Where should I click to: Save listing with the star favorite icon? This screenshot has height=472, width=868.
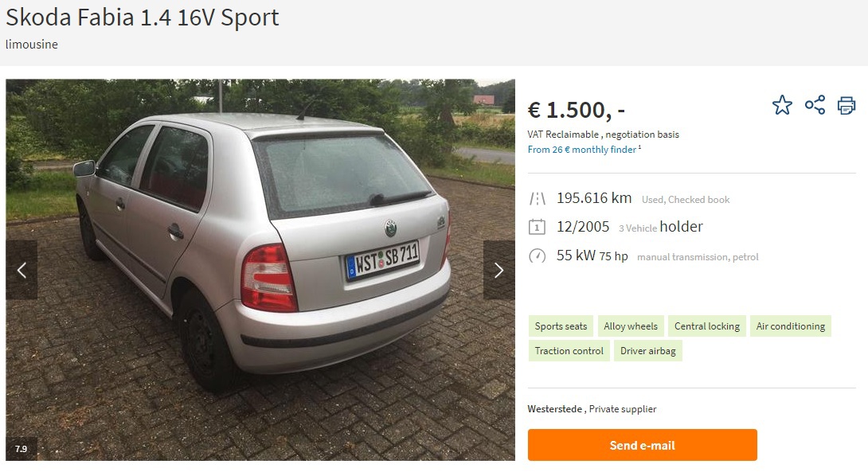pos(782,104)
